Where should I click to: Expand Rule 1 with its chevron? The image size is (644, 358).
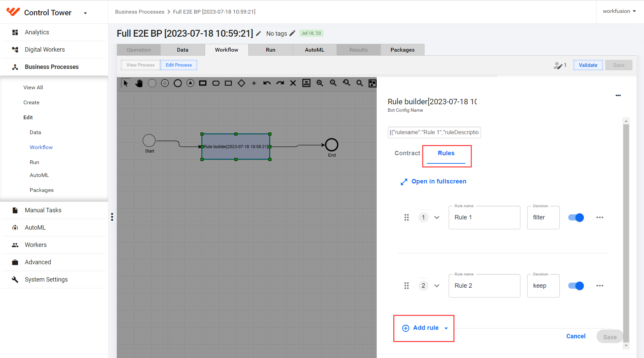click(437, 217)
